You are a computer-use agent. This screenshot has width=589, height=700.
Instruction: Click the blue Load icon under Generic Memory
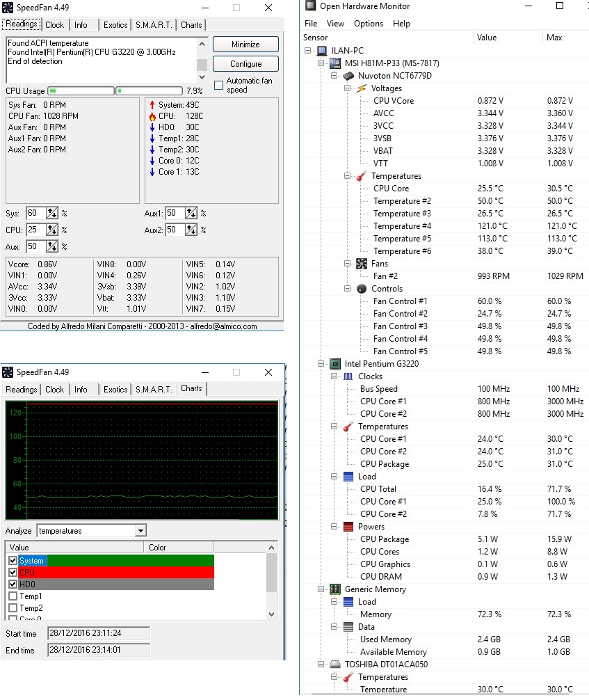348,602
